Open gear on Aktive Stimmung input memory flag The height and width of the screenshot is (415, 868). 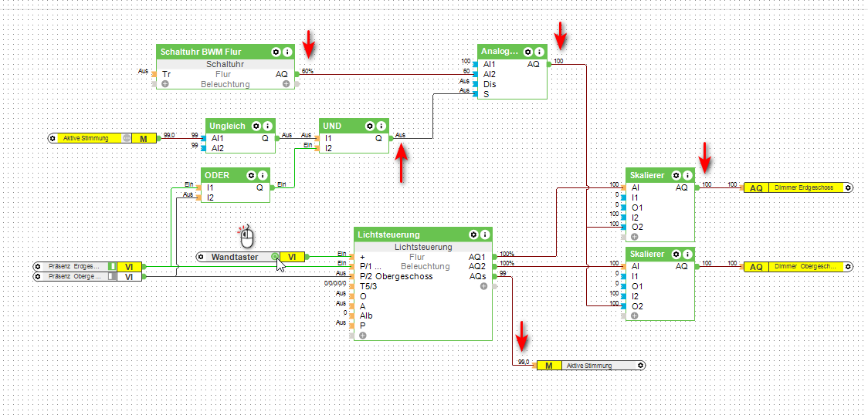[53, 138]
